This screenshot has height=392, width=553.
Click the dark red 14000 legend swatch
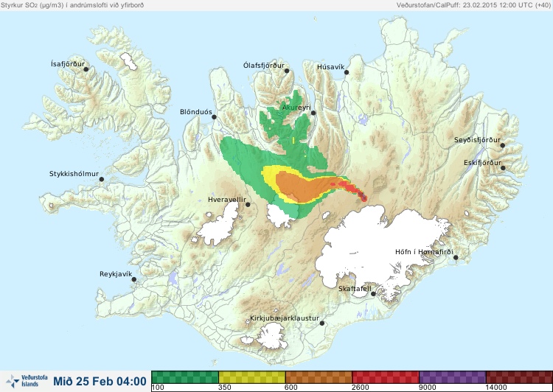(x=519, y=377)
